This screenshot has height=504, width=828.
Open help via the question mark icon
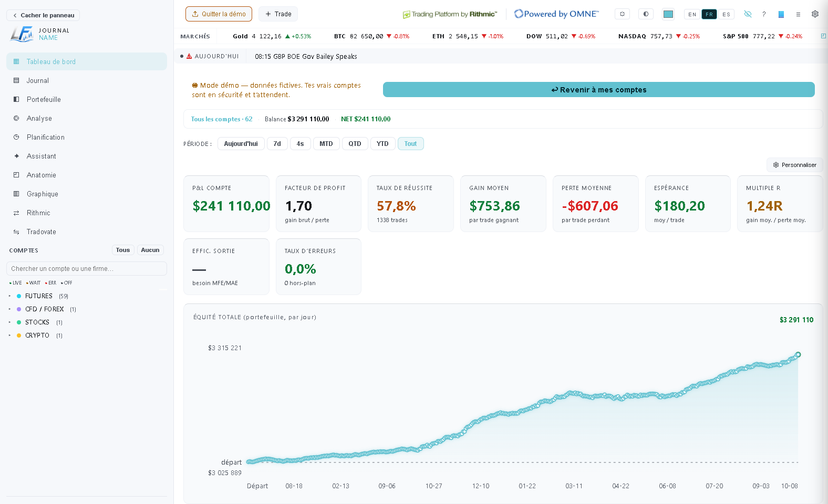point(764,14)
